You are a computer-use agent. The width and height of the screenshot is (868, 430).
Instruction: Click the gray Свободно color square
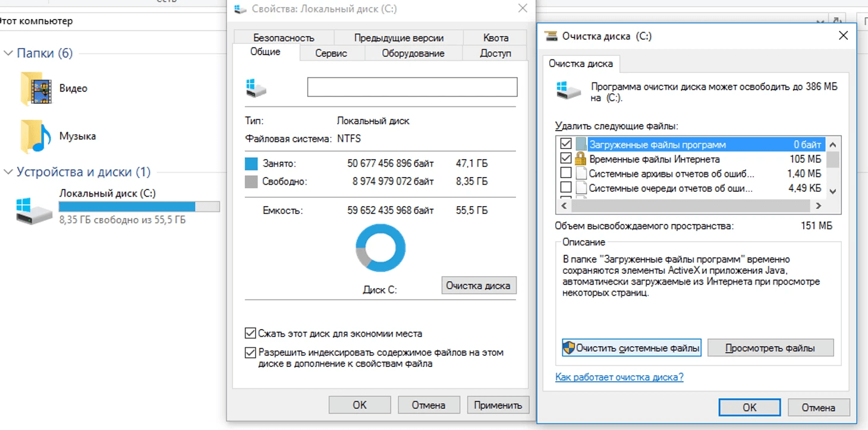[251, 181]
